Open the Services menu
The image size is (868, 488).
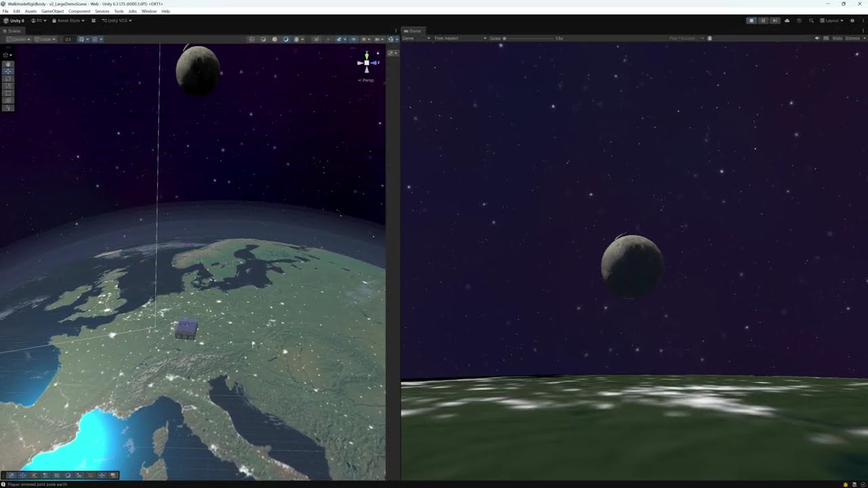point(102,12)
